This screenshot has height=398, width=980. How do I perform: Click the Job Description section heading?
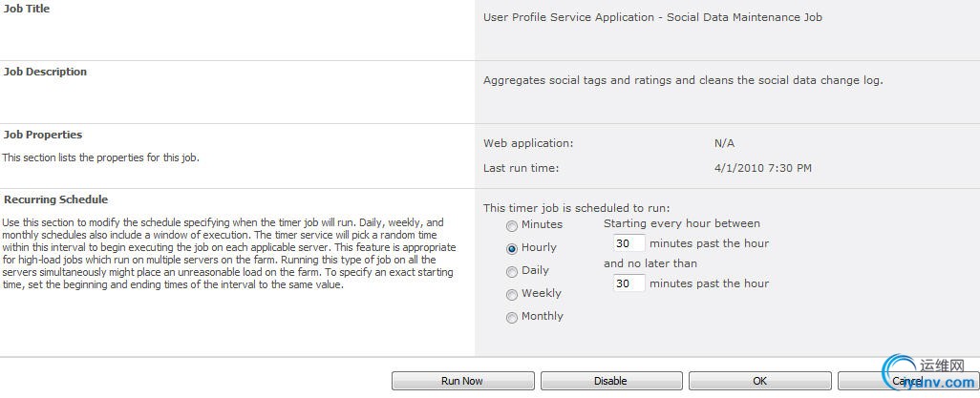pos(45,72)
